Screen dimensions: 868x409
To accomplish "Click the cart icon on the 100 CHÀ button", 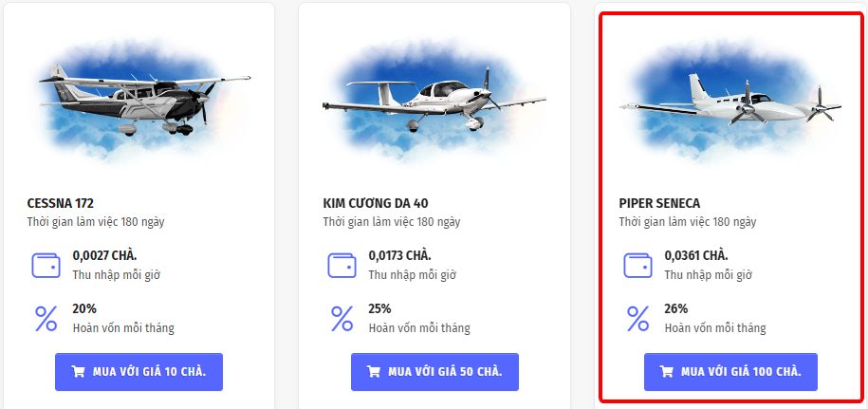I will [x=667, y=372].
